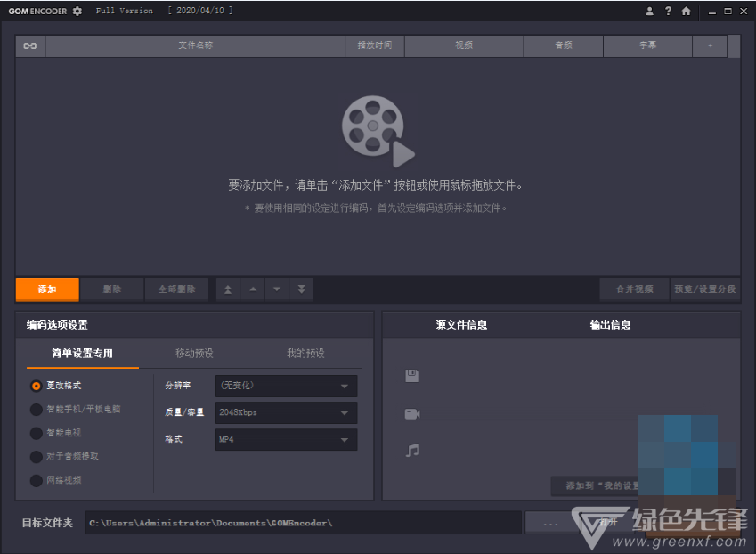Move file to bottom of list
756x554 pixels.
tap(301, 289)
